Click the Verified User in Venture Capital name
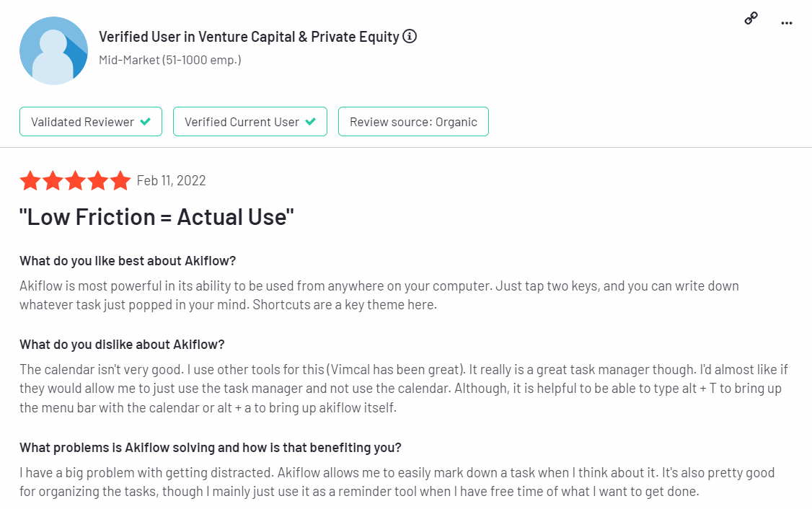The width and height of the screenshot is (812, 509). click(249, 37)
